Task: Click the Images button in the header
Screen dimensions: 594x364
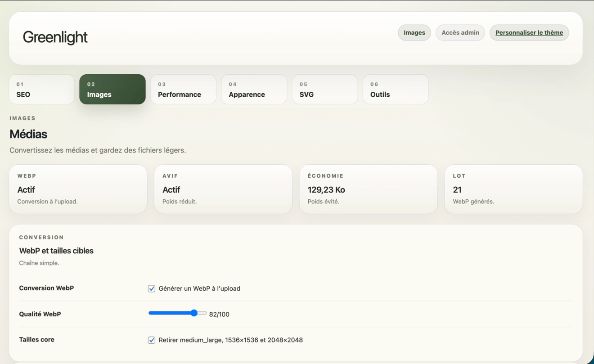Action: tap(414, 32)
